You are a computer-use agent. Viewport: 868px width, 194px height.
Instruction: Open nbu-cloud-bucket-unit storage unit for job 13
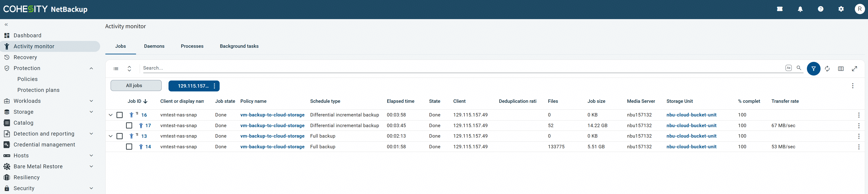692,136
